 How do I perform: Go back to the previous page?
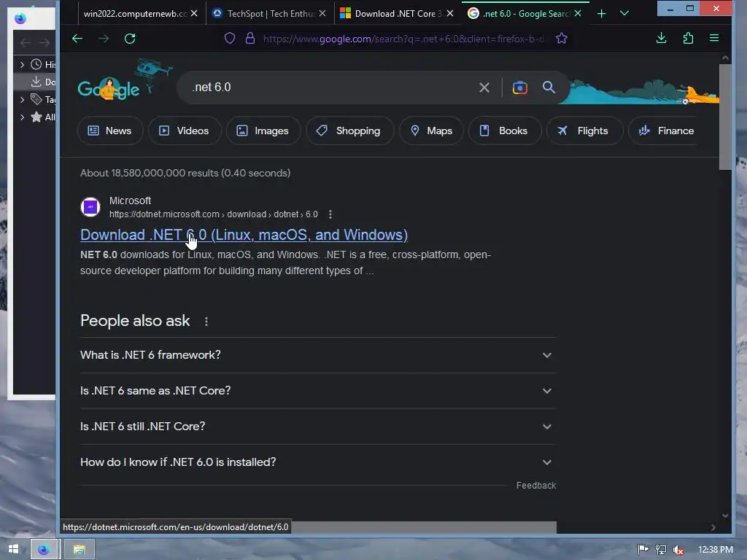(x=77, y=39)
